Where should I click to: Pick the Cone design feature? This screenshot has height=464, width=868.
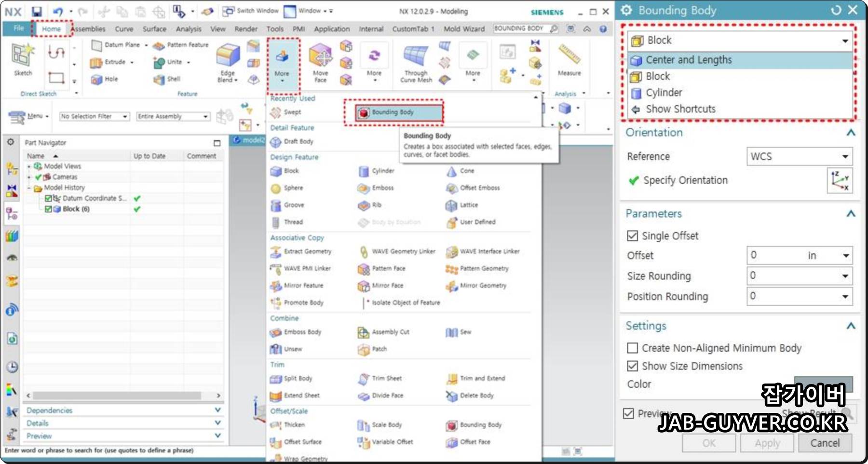pos(461,171)
